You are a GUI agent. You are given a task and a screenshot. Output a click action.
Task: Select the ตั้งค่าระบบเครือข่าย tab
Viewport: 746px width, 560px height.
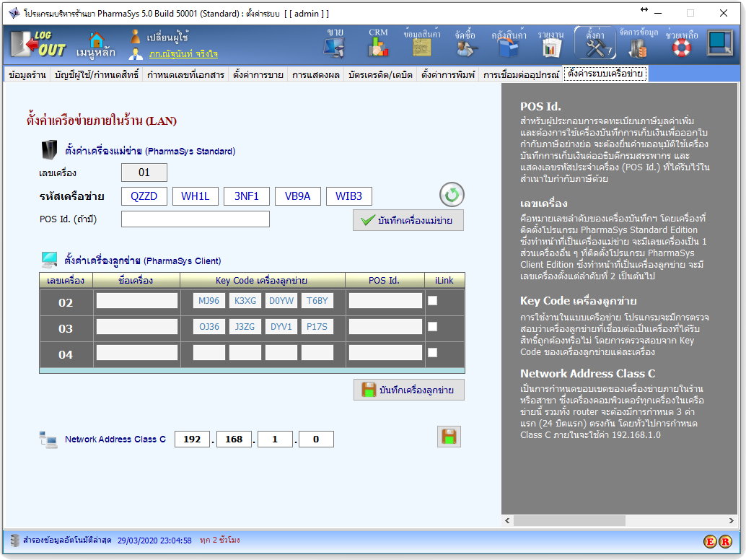coord(605,74)
